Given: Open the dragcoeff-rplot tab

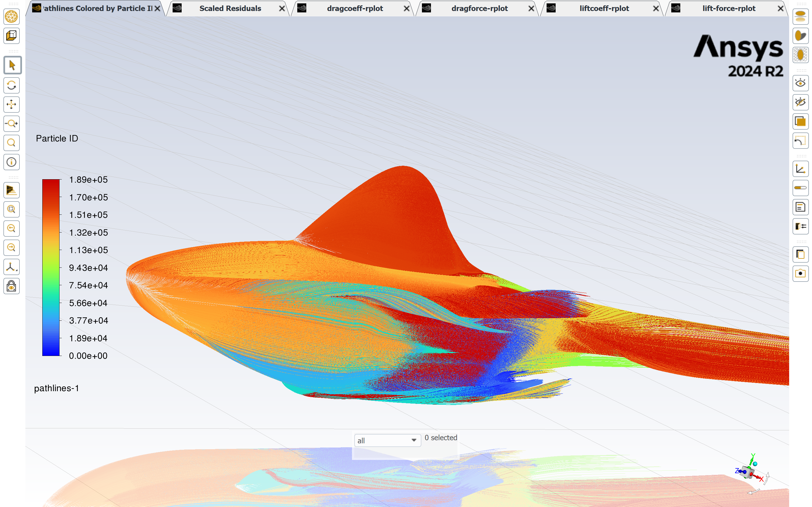Looking at the screenshot, I should point(355,8).
